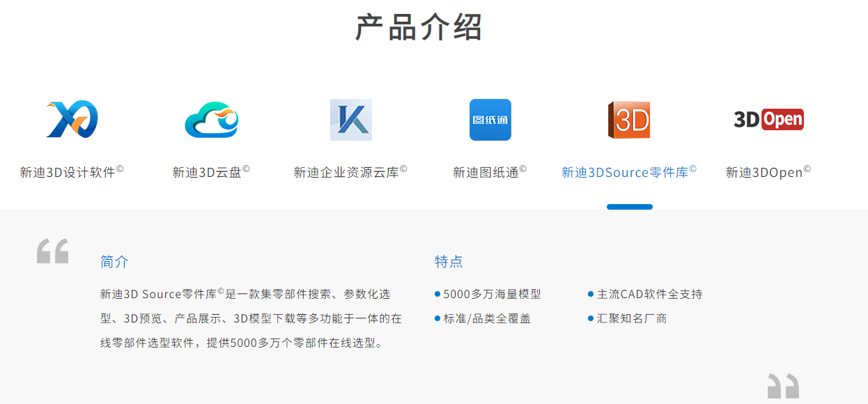
Task: Switch to the 新迪图纸通 tab label
Action: (490, 171)
